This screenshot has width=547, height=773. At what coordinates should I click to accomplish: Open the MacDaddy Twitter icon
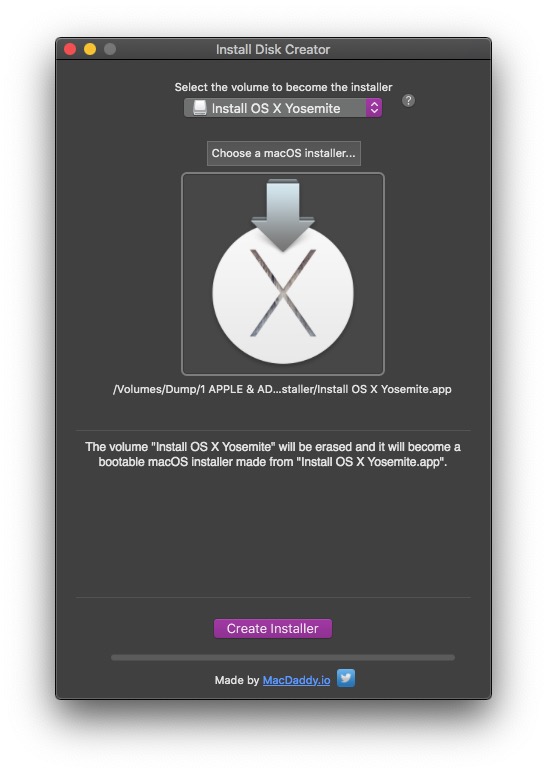click(346, 678)
